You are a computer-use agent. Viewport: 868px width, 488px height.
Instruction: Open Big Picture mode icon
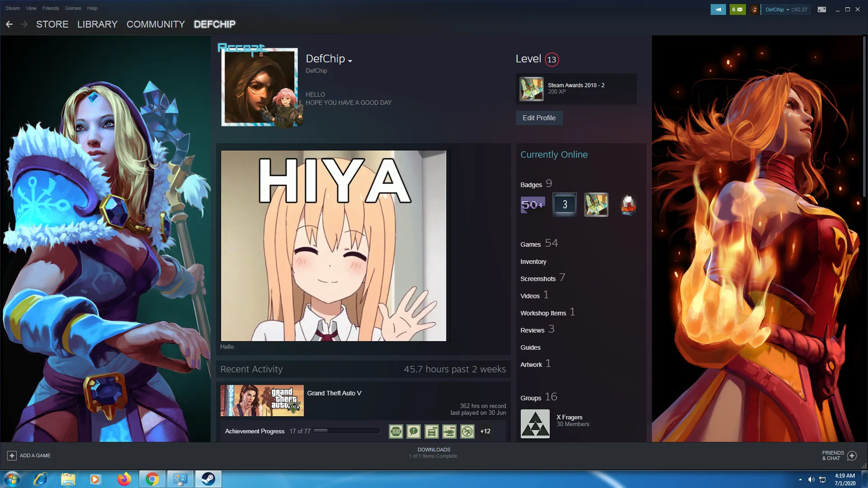click(x=822, y=9)
